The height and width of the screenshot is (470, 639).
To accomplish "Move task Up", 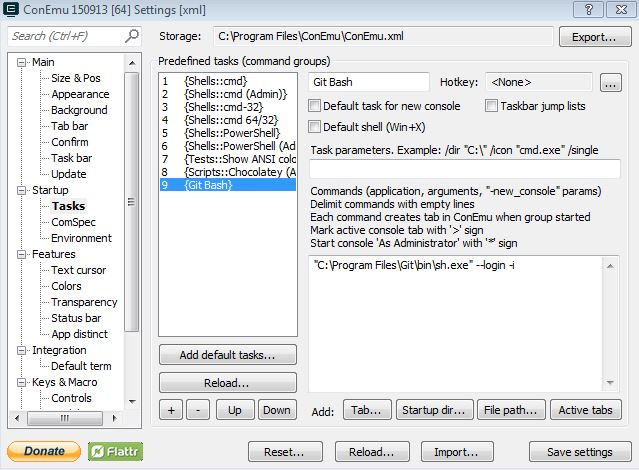I will click(235, 410).
